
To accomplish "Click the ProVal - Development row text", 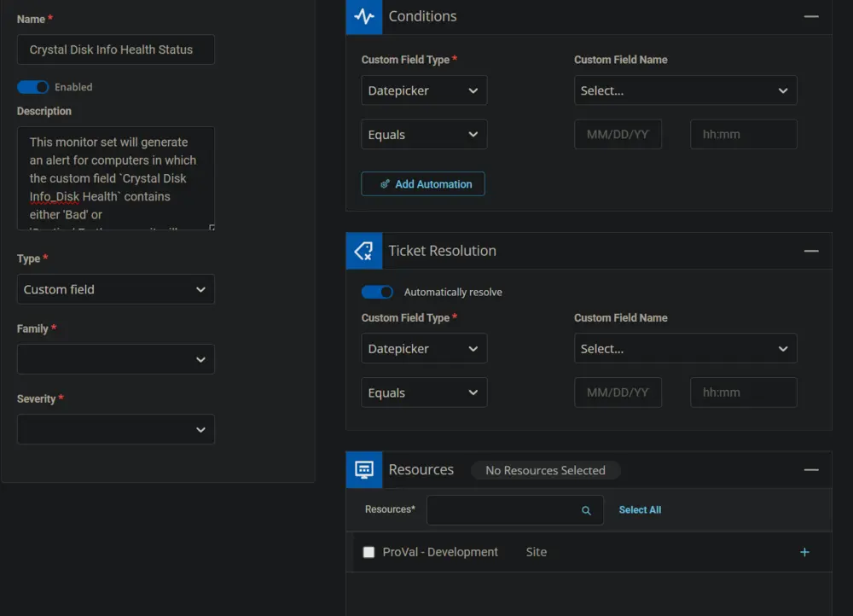I will tap(440, 552).
